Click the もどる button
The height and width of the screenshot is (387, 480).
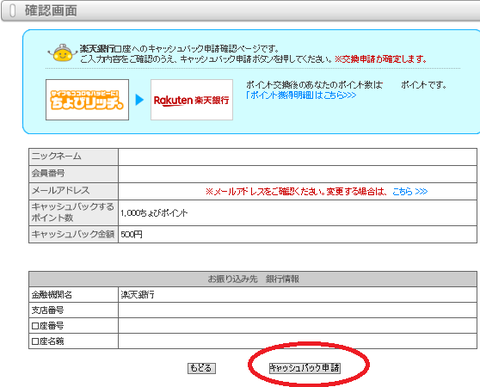tap(201, 368)
